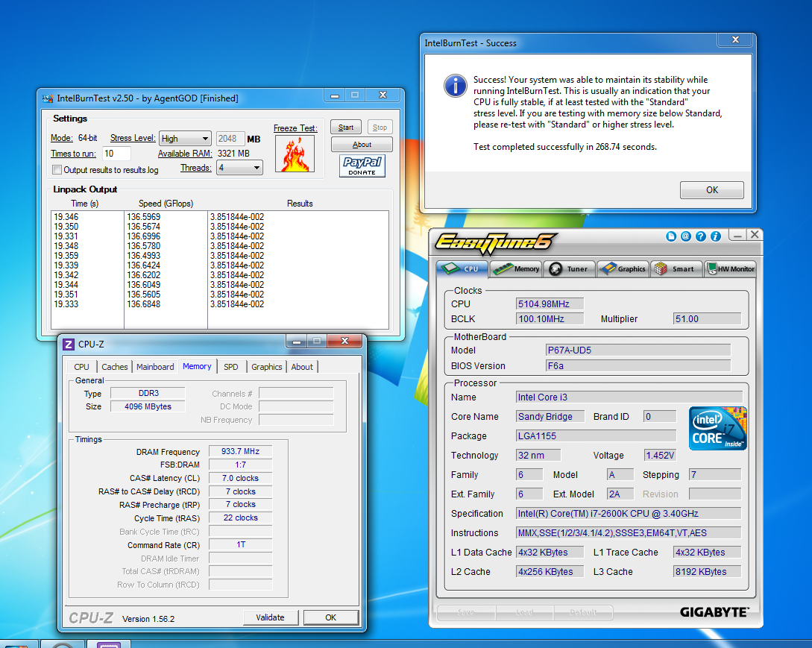The width and height of the screenshot is (812, 648).
Task: Click the EasyTune6 document page icon
Action: point(671,236)
